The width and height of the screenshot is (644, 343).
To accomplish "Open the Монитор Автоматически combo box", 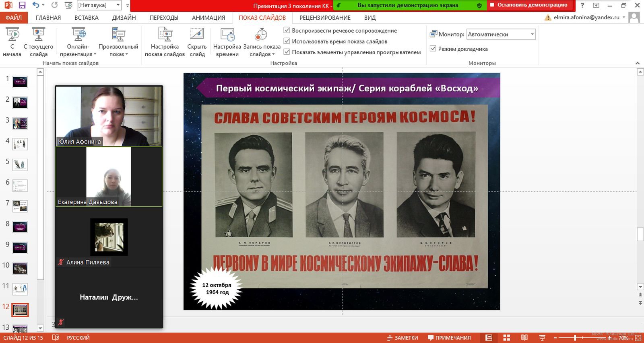I will [501, 34].
